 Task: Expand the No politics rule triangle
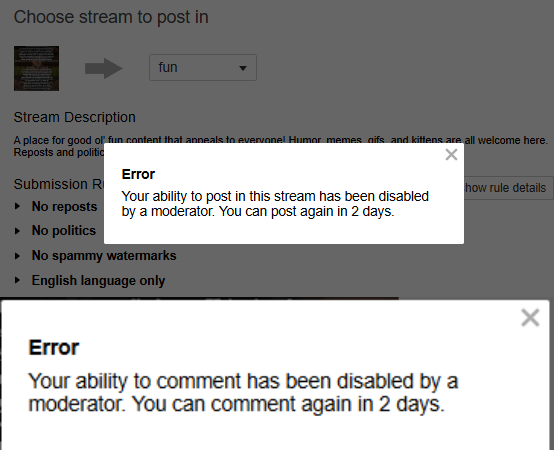tap(17, 231)
